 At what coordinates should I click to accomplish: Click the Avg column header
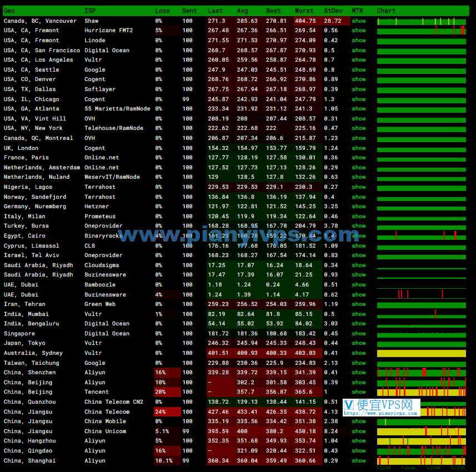click(x=243, y=11)
